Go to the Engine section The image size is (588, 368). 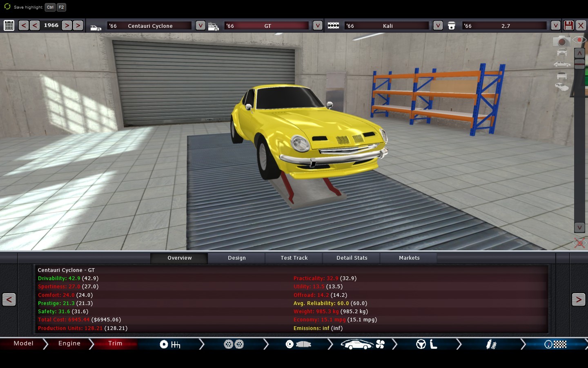click(69, 343)
